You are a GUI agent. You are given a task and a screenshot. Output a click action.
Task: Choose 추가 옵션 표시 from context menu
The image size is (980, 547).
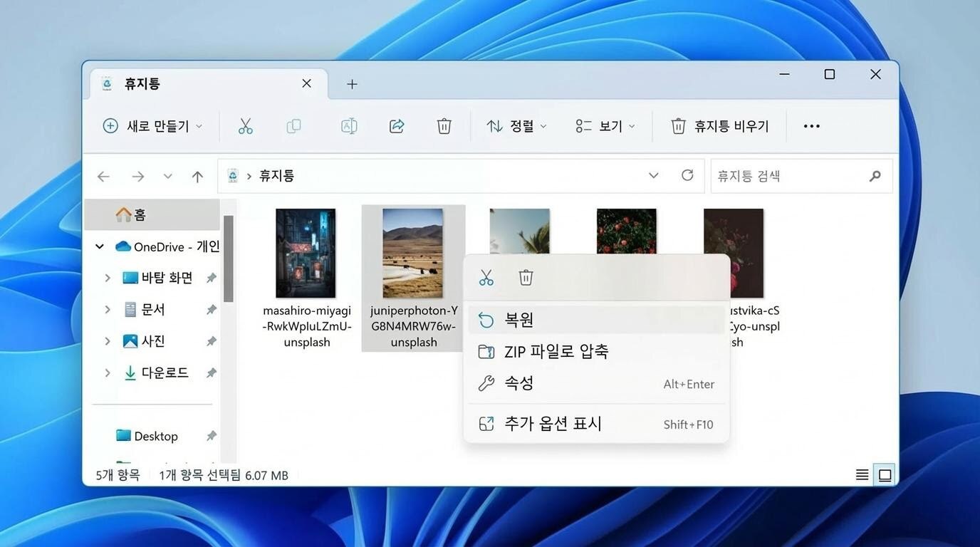pos(597,424)
